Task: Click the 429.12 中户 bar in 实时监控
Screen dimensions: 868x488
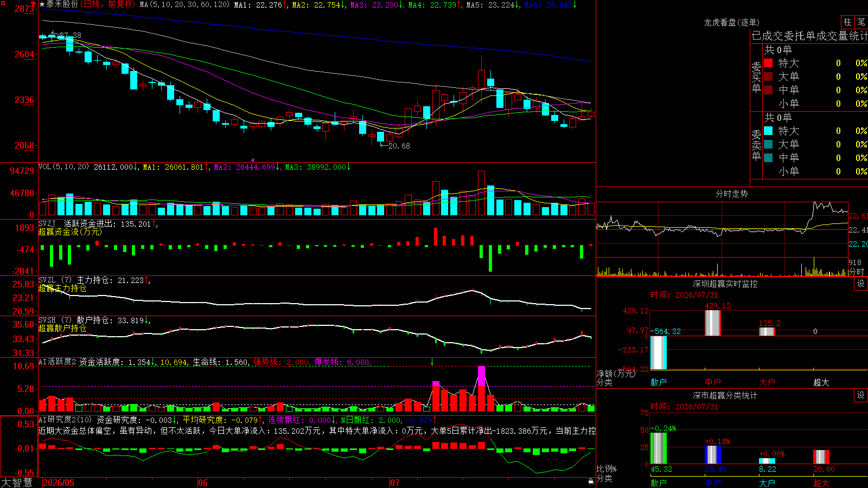Action: pos(713,323)
